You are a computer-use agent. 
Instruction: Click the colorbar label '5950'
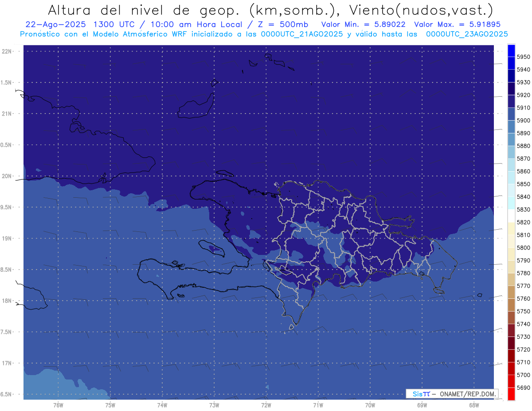click(523, 57)
